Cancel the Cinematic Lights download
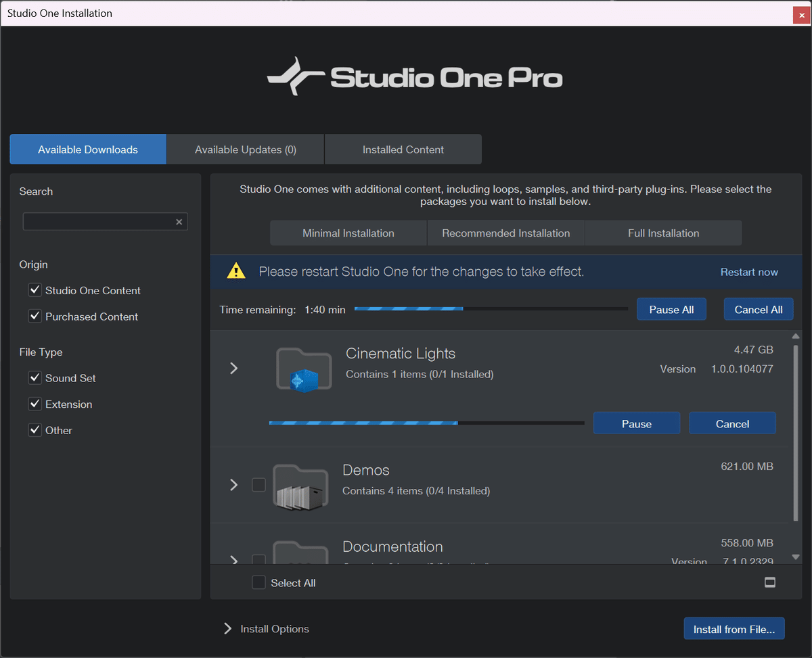 tap(733, 423)
